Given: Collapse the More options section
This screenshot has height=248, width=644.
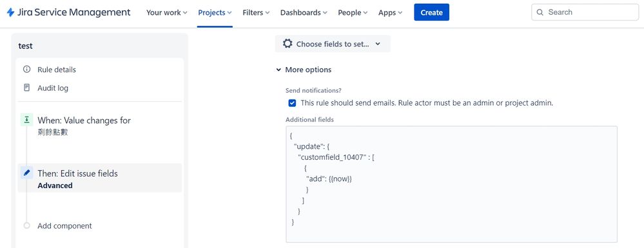Looking at the screenshot, I should point(304,70).
